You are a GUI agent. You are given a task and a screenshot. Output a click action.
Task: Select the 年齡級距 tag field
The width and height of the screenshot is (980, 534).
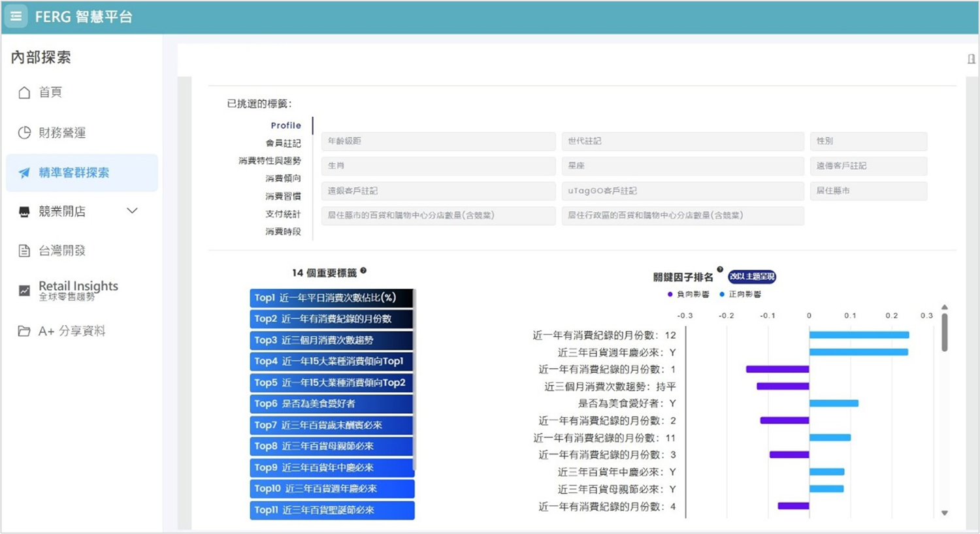coord(438,141)
